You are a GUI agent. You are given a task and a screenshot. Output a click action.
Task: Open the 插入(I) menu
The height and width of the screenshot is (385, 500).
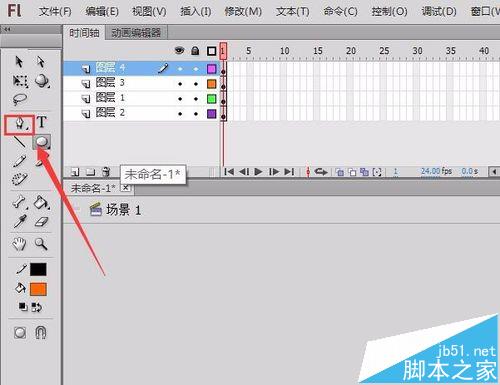(x=196, y=12)
